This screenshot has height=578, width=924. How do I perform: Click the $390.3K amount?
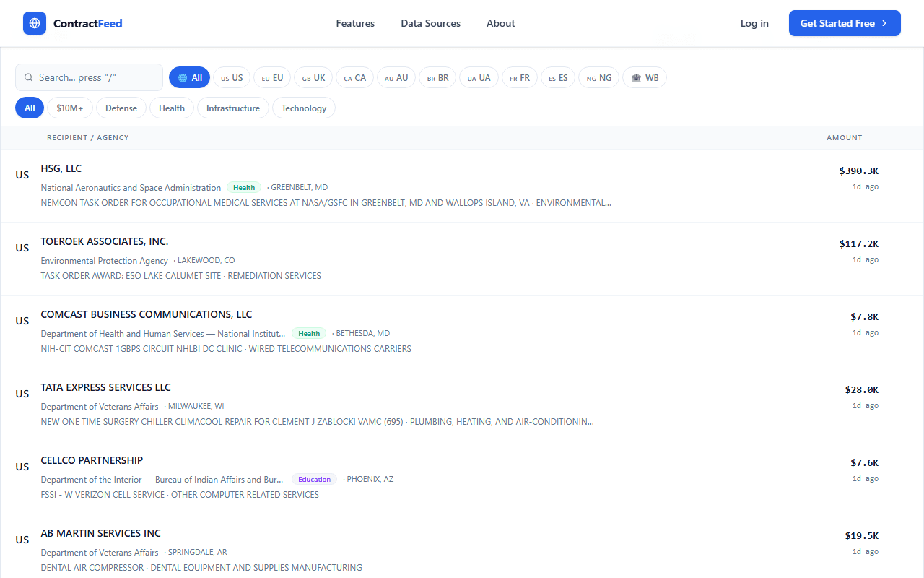(859, 171)
